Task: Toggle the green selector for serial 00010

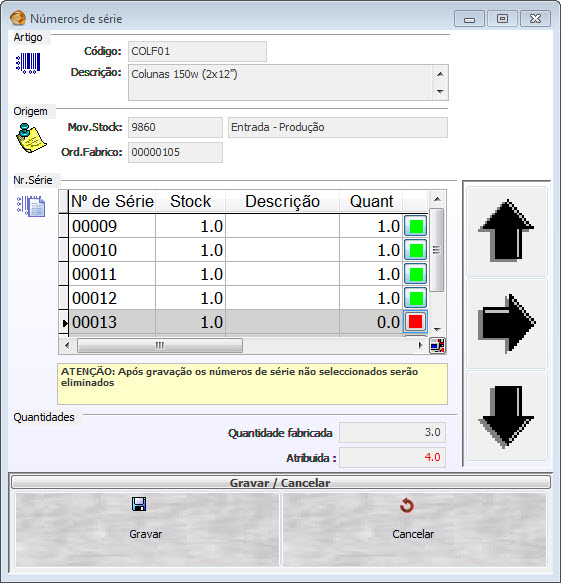Action: 416,250
